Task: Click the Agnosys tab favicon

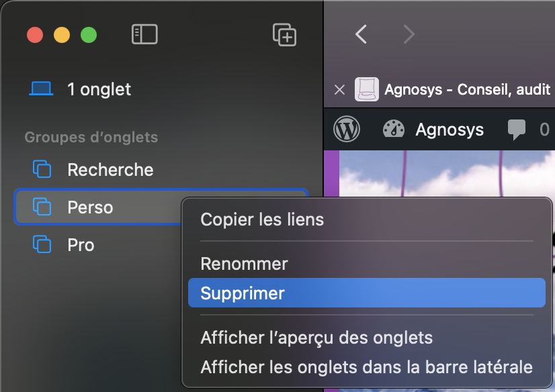Action: point(367,89)
